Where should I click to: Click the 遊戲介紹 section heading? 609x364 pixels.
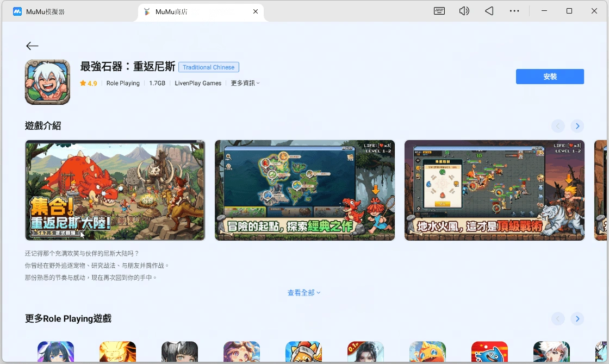coord(43,125)
